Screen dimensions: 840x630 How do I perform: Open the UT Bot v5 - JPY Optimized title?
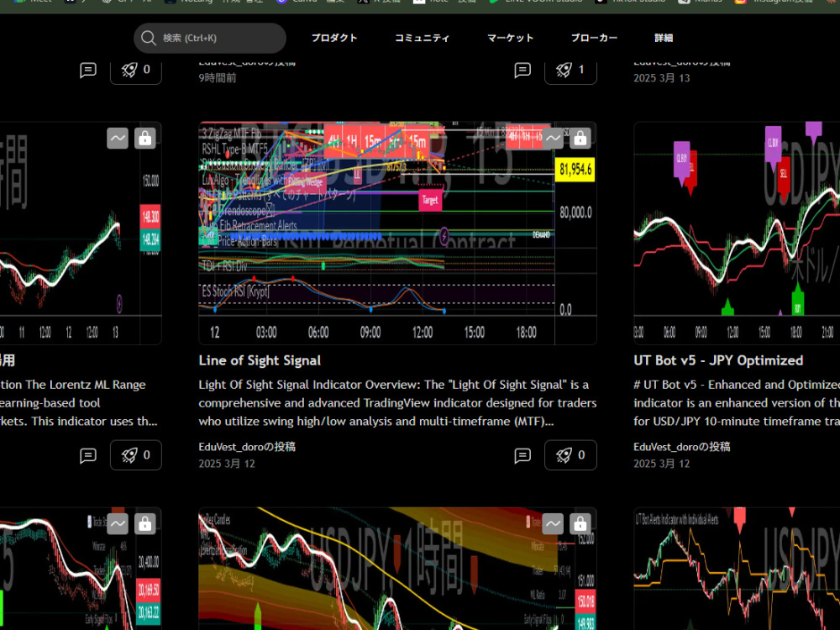point(718,360)
